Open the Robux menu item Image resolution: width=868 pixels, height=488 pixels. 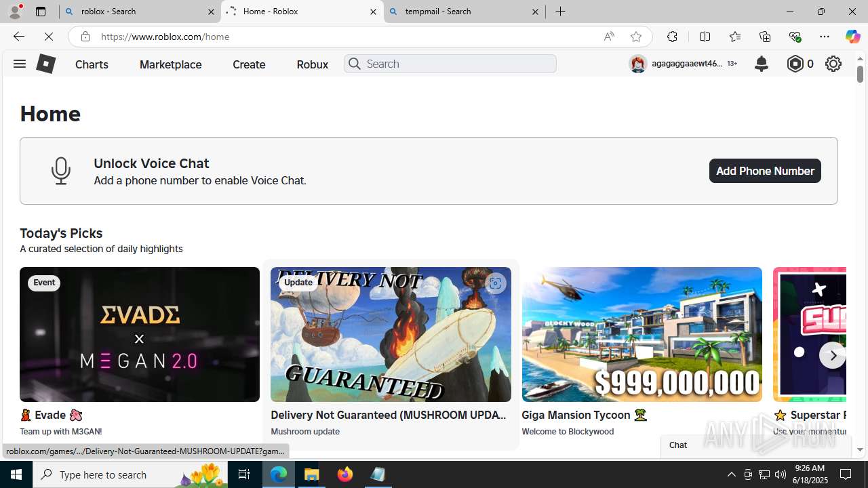coord(312,64)
